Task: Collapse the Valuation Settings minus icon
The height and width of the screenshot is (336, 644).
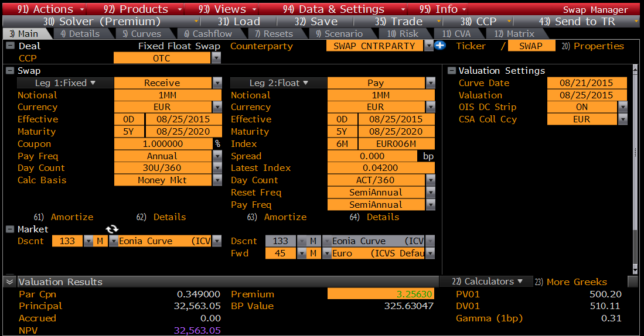Action: [451, 71]
